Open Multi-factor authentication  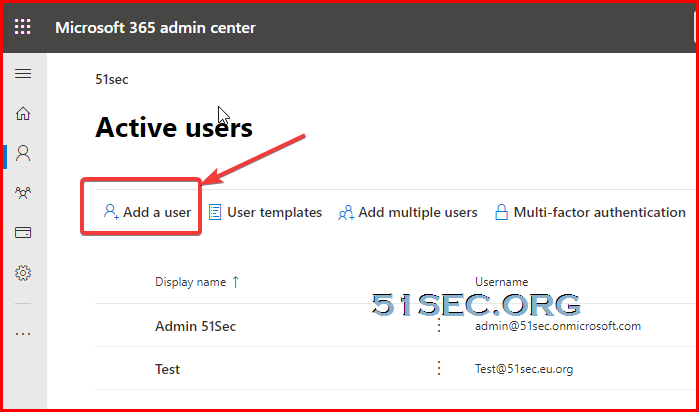590,212
